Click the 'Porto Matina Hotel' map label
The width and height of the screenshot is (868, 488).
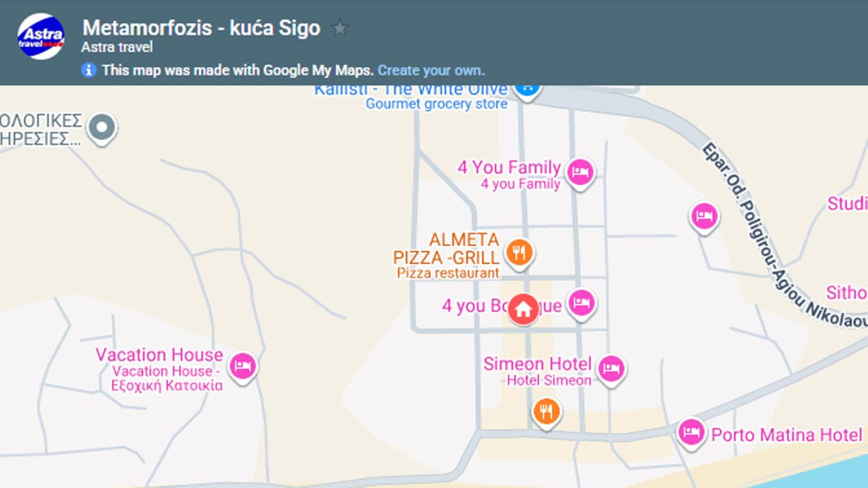tap(787, 435)
